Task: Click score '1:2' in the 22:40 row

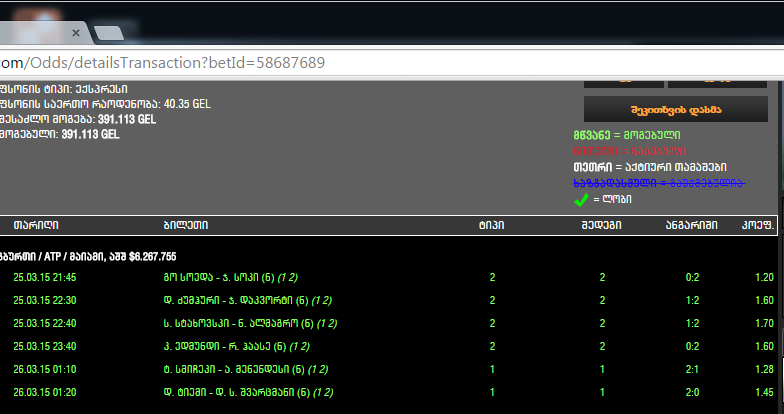Action: pyautogui.click(x=692, y=323)
